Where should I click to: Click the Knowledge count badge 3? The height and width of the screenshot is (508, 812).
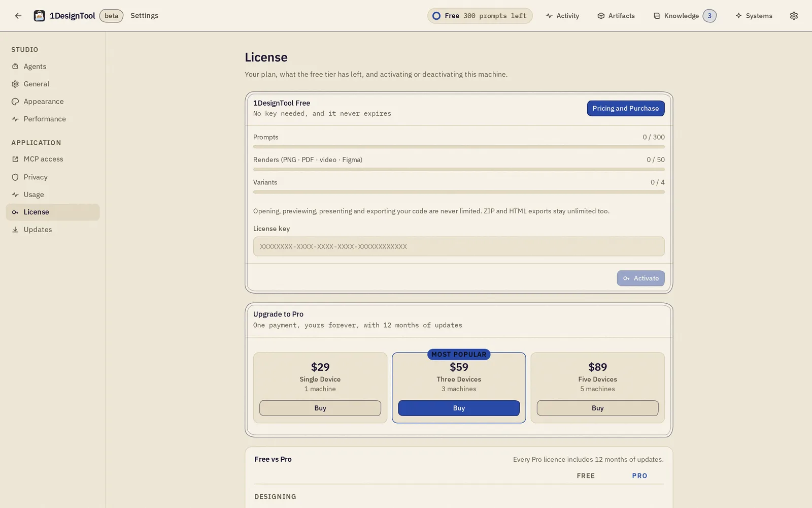click(x=709, y=16)
